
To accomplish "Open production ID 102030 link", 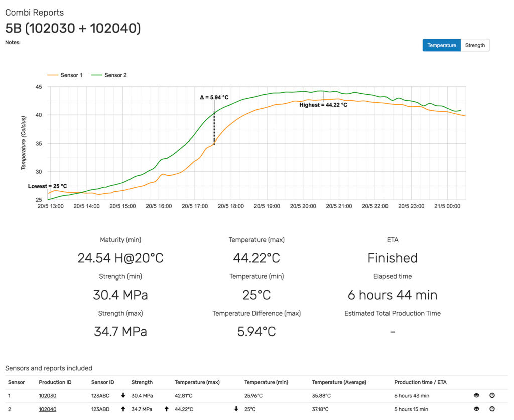I will click(48, 396).
